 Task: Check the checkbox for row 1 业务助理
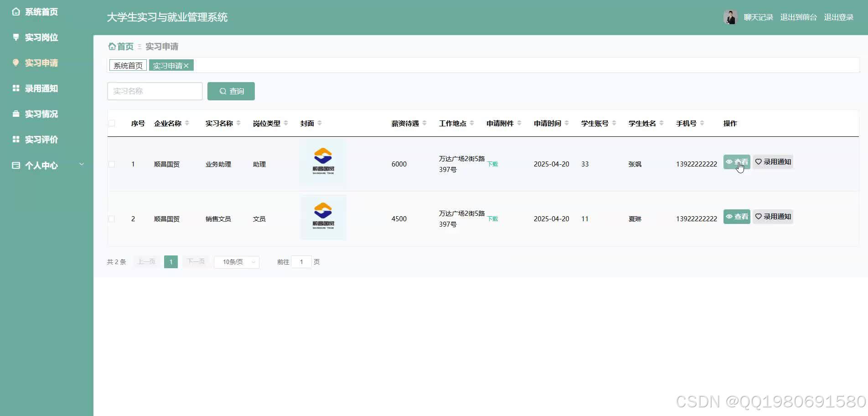click(x=112, y=164)
